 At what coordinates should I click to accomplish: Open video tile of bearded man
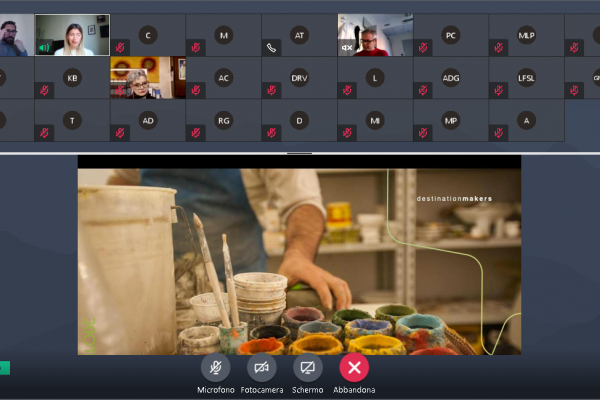coord(17,35)
